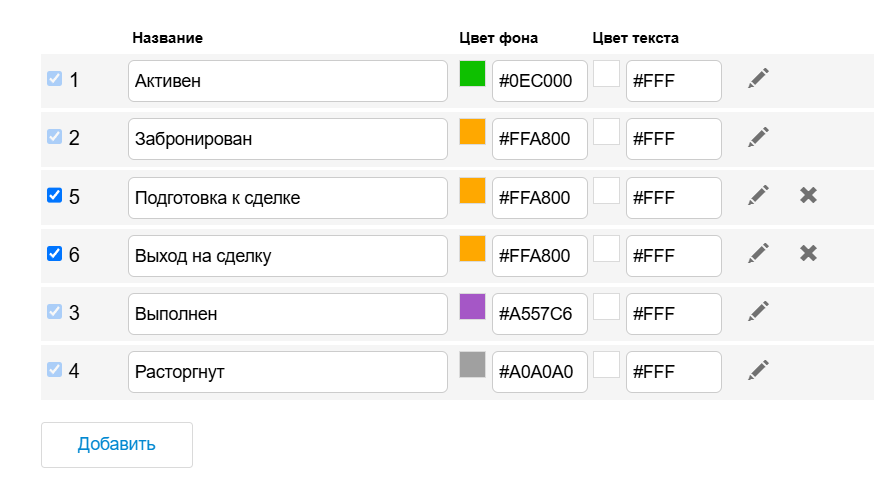
Task: Click the name field containing Выход на сделку
Action: (287, 256)
